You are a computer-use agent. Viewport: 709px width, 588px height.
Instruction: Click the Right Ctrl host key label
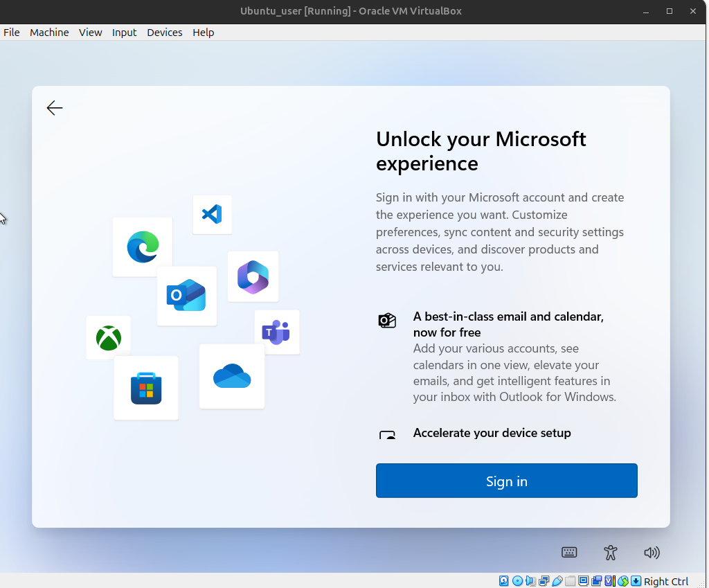click(x=666, y=581)
